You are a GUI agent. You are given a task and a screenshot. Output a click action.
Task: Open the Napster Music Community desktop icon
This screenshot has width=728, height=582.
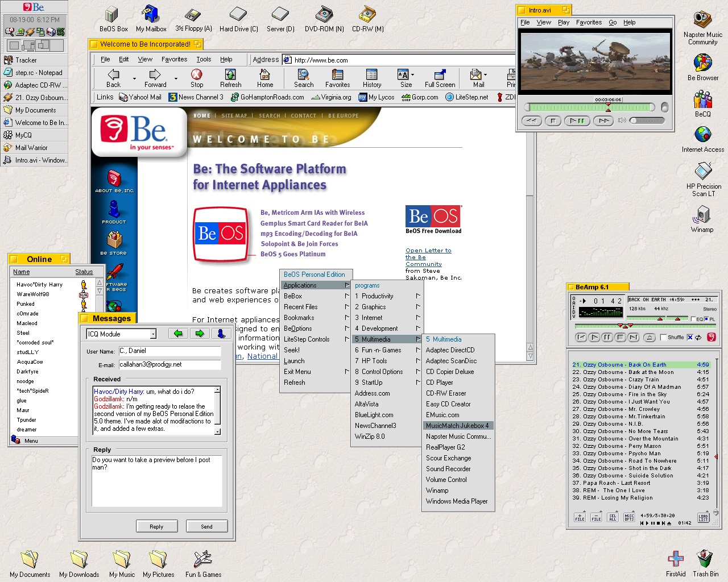click(x=703, y=28)
